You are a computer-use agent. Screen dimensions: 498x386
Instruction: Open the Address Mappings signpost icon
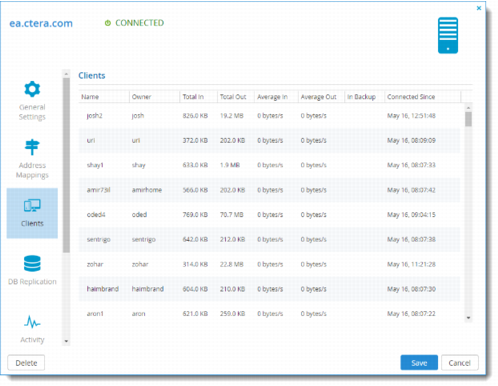32,147
